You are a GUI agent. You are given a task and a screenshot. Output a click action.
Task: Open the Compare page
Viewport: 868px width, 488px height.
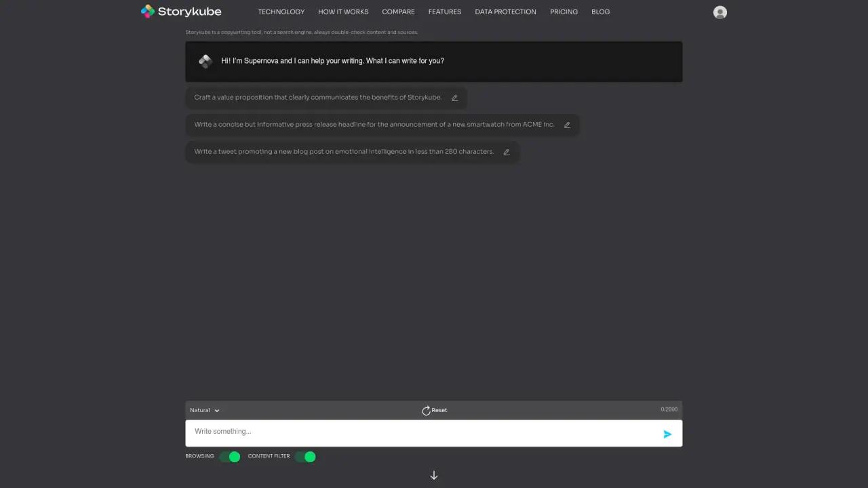(398, 12)
